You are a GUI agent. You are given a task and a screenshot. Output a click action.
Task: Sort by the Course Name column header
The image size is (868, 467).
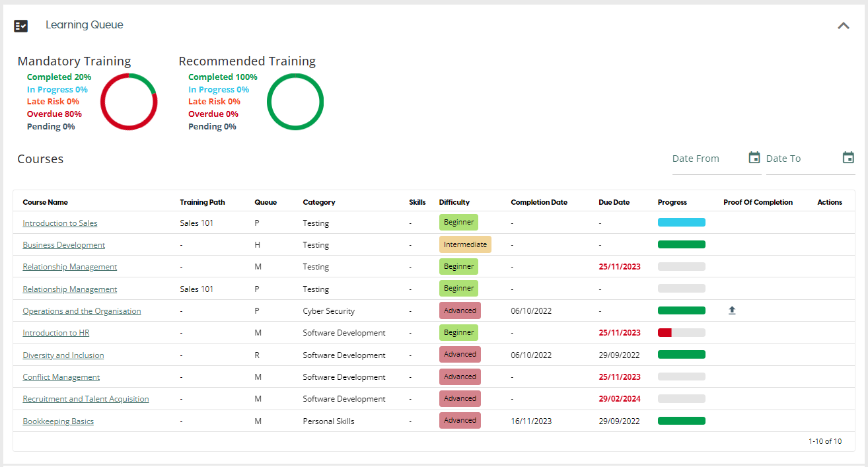pyautogui.click(x=45, y=202)
